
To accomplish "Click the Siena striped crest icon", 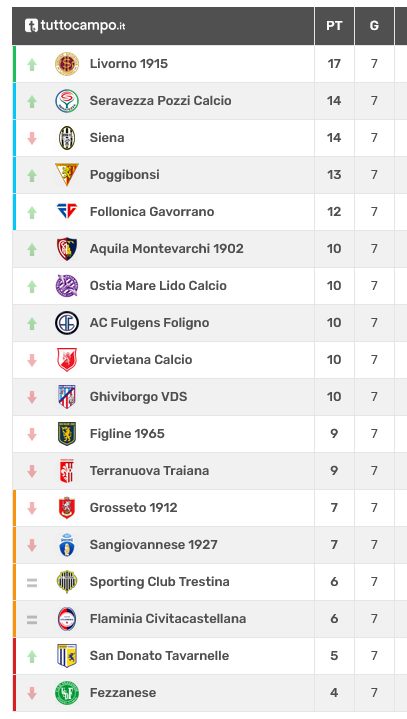I will tap(67, 138).
